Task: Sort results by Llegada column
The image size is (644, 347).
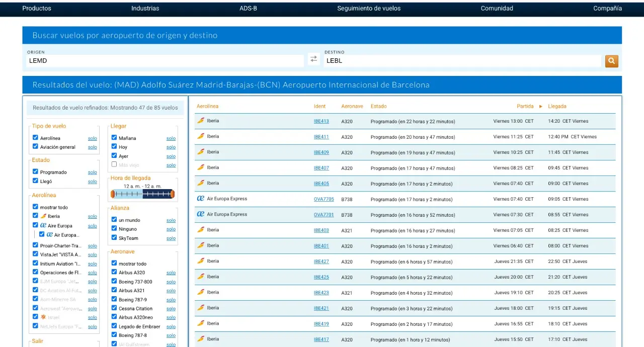Action: pyautogui.click(x=557, y=107)
